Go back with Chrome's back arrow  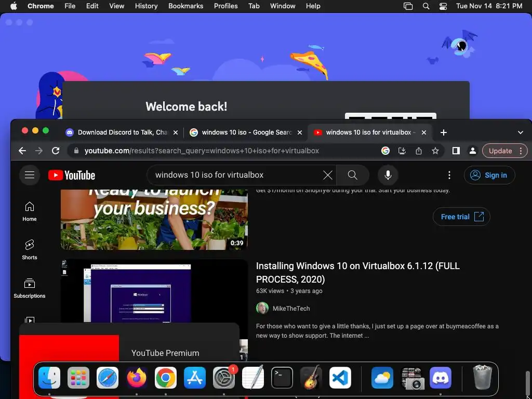[22, 151]
